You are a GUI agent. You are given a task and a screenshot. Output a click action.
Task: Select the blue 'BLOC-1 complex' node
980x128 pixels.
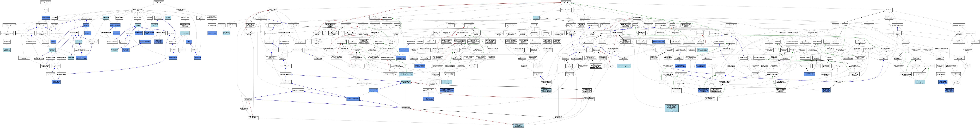coord(212,33)
